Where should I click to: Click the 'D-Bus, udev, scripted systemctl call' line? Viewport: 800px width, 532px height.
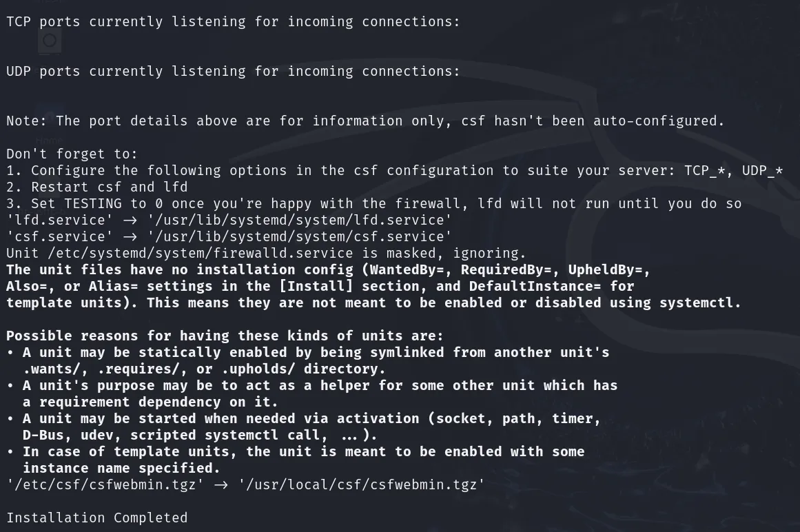(200, 435)
